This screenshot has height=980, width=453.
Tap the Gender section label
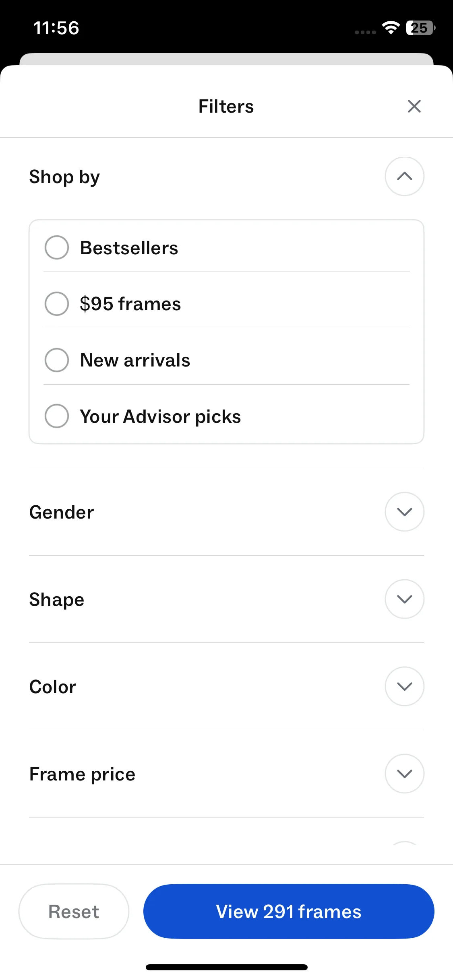[x=62, y=513]
